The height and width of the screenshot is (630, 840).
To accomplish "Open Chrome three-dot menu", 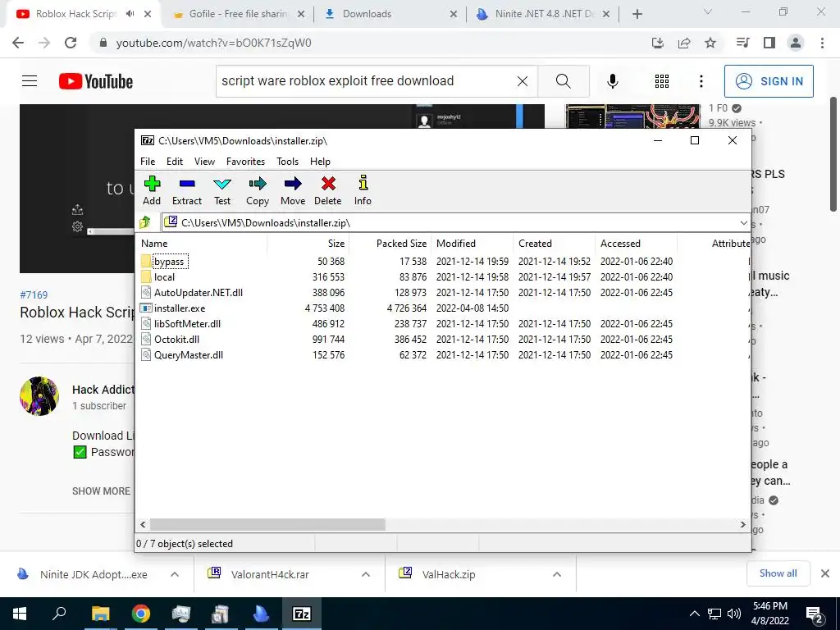I will [822, 43].
